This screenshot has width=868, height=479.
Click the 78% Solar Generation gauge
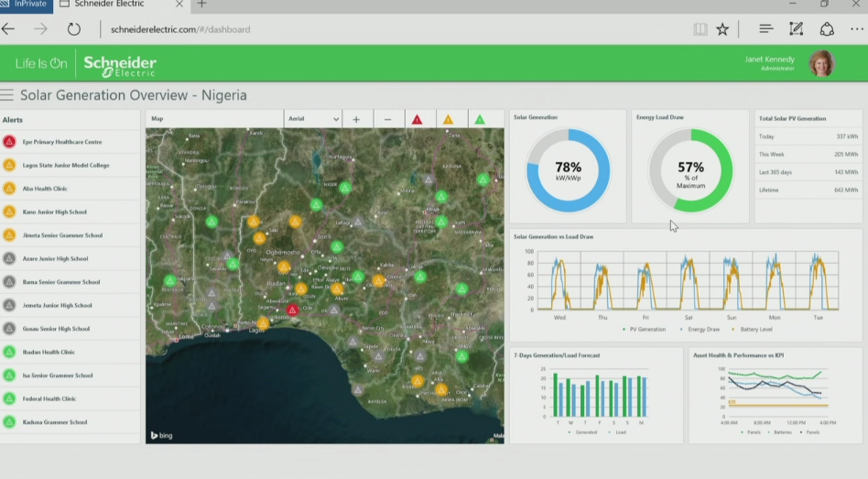(568, 169)
